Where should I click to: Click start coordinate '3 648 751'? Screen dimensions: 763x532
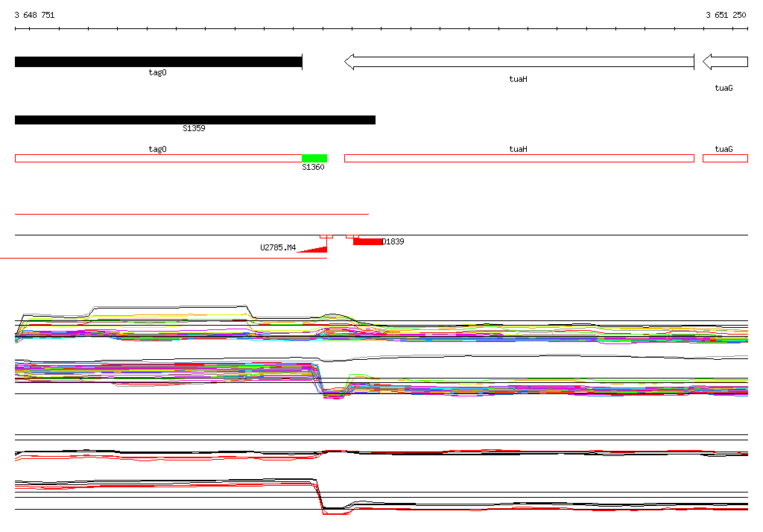point(34,15)
